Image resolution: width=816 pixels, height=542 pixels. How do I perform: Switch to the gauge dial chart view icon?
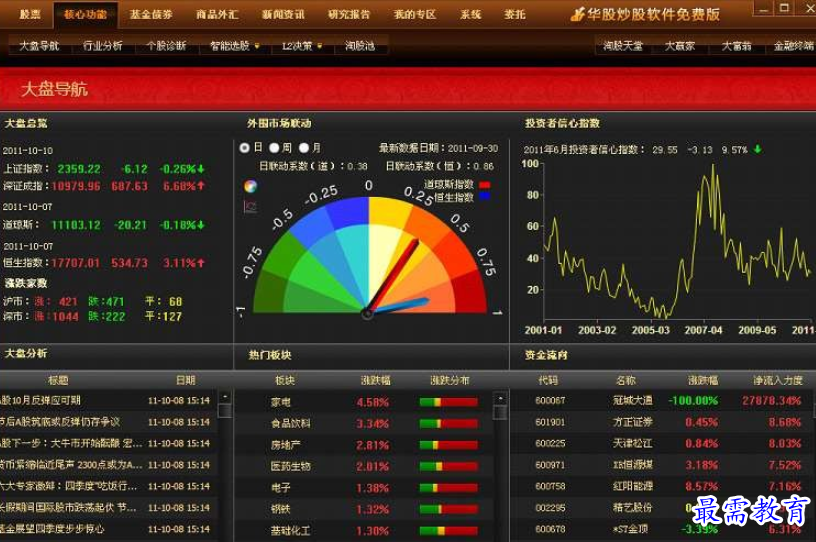pos(250,186)
